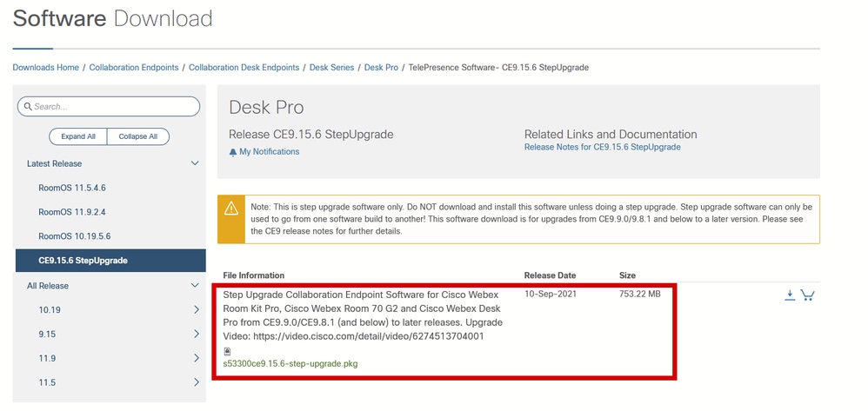Click the 10-Sep-2021 release date

(x=551, y=295)
